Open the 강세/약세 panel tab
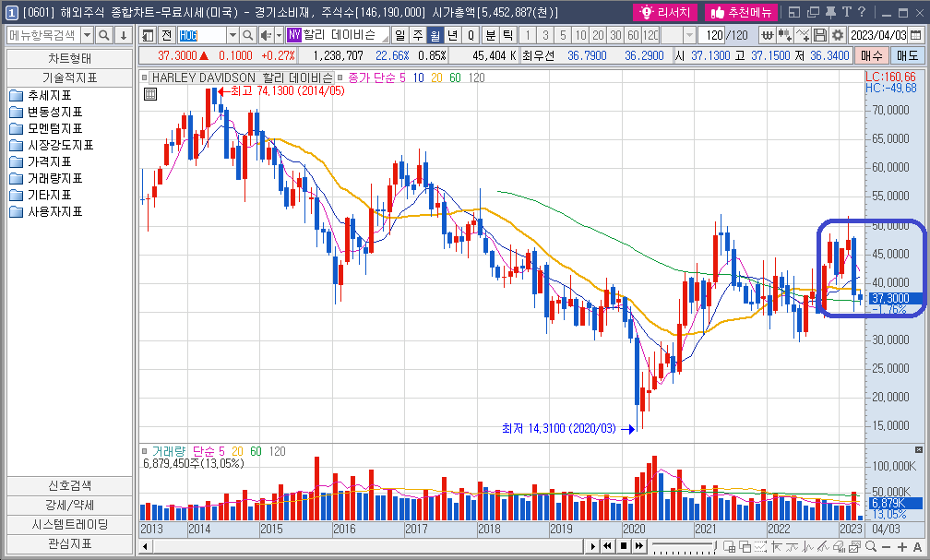The image size is (930, 560). pos(69,505)
